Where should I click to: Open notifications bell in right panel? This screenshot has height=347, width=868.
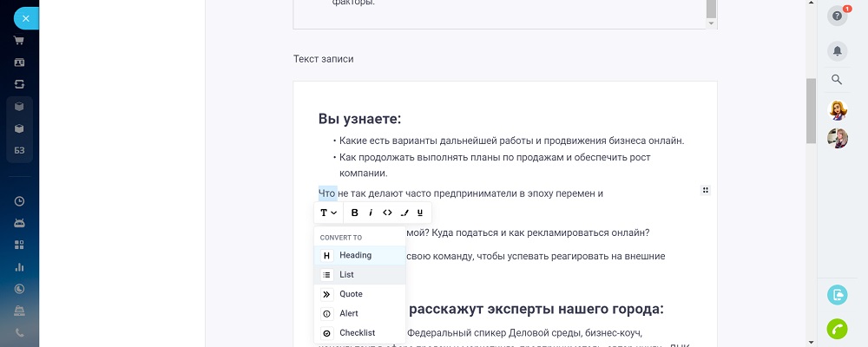point(837,50)
